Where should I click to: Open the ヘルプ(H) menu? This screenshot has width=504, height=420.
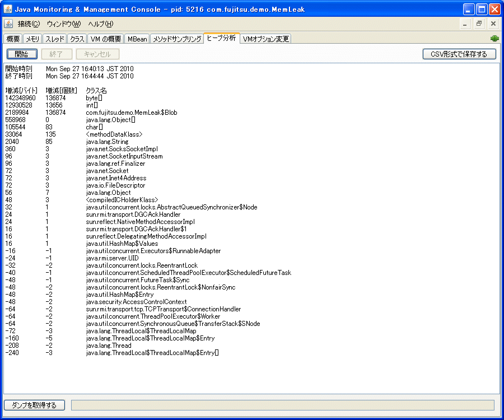click(101, 24)
